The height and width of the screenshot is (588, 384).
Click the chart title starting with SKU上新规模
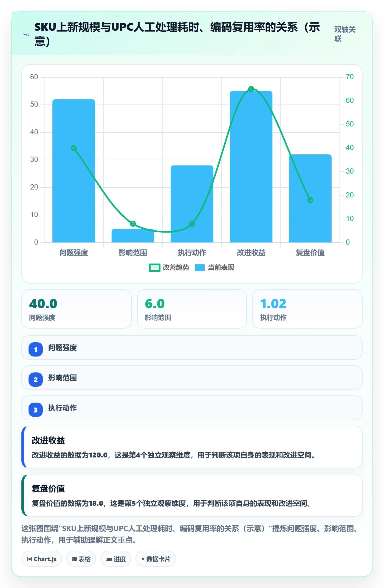click(177, 34)
